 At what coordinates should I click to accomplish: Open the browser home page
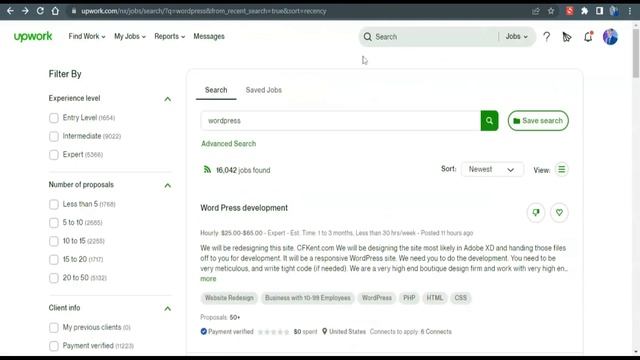point(55,11)
